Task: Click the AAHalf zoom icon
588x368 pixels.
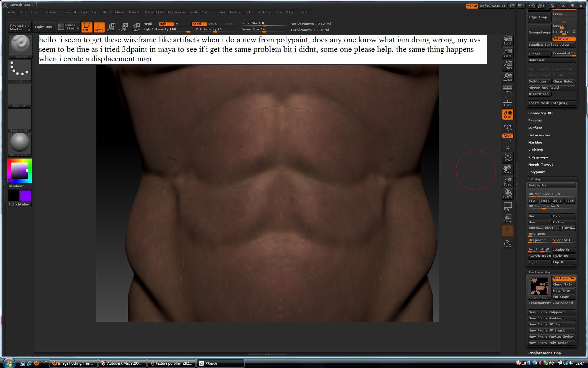Action: [x=507, y=77]
